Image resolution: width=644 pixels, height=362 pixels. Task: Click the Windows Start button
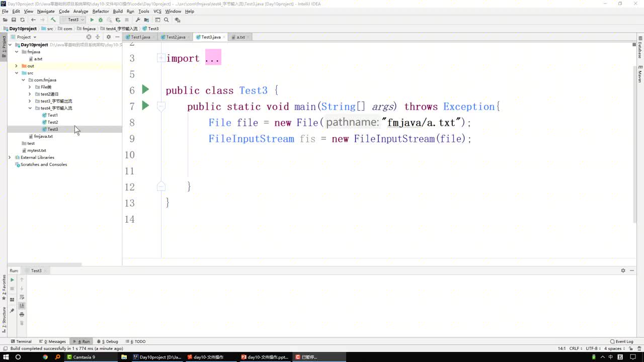click(5, 357)
